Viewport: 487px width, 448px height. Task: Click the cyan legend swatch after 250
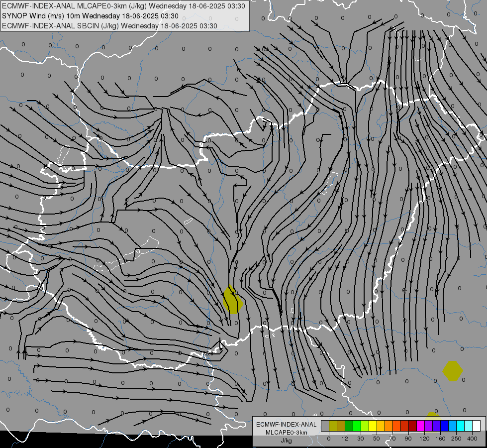click(x=460, y=426)
